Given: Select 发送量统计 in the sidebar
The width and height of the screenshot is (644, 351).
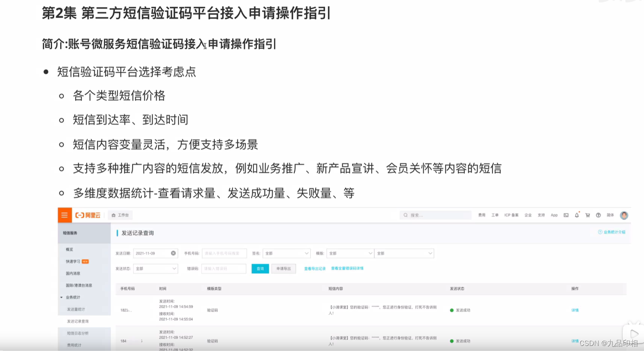Looking at the screenshot, I should (x=76, y=309).
